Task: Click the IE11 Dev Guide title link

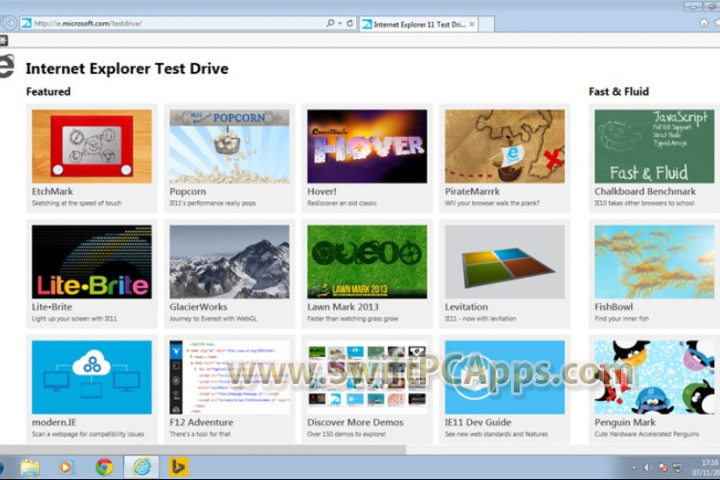Action: point(478,422)
